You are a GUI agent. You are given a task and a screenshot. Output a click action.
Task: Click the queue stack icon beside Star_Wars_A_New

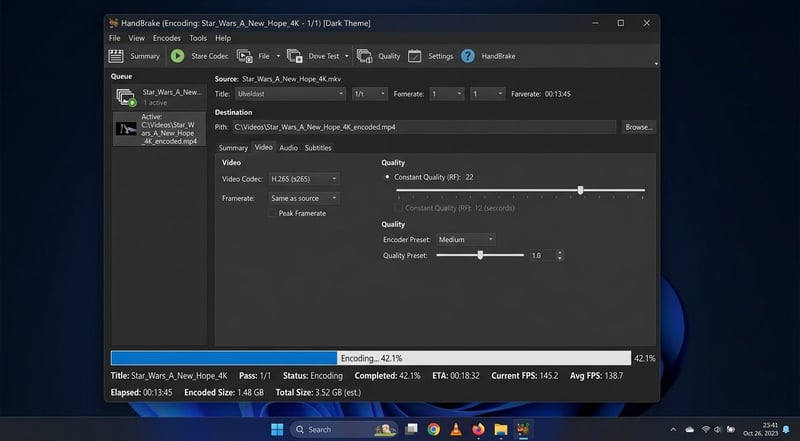[126, 97]
